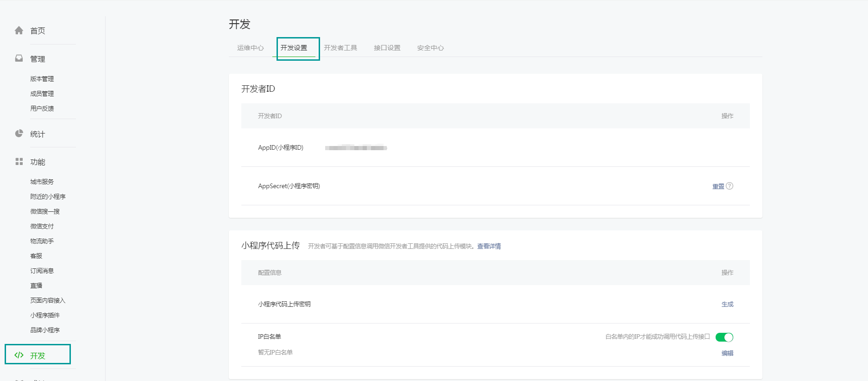Click the pie chart icon beside 统计
Image resolution: width=868 pixels, height=381 pixels.
coord(19,133)
